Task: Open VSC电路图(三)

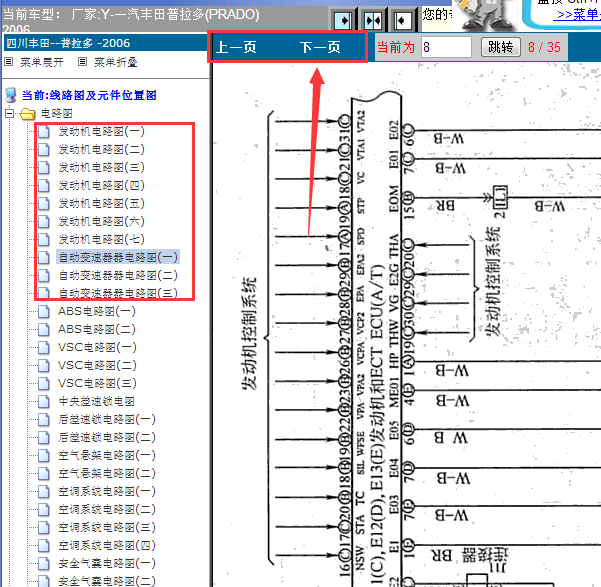Action: point(97,383)
